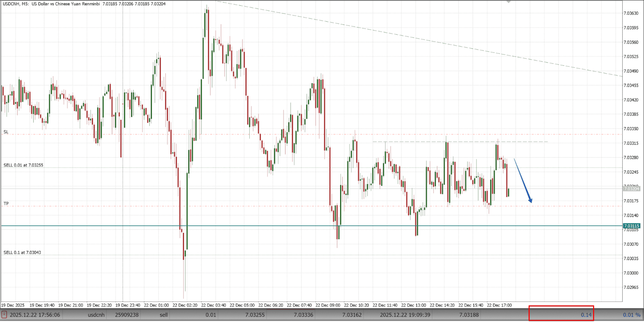Click the 7.03490 price scale label
The width and height of the screenshot is (644, 322).
631,71
